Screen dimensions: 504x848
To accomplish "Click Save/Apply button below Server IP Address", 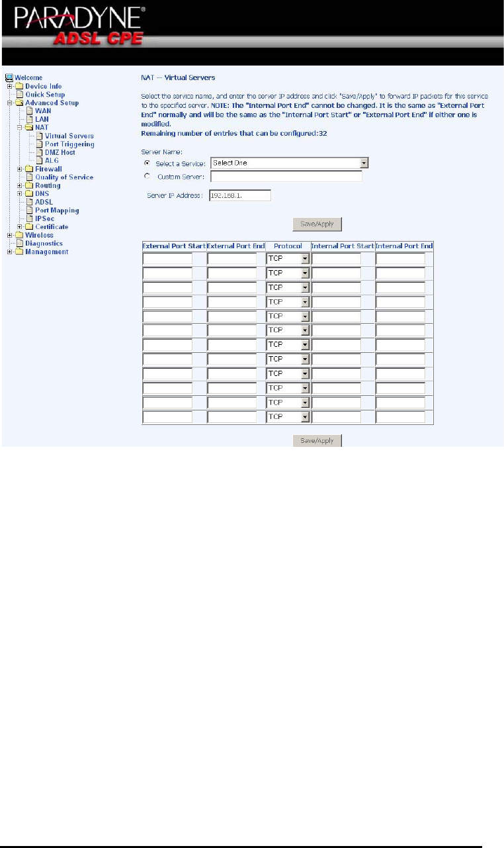I will 317,224.
